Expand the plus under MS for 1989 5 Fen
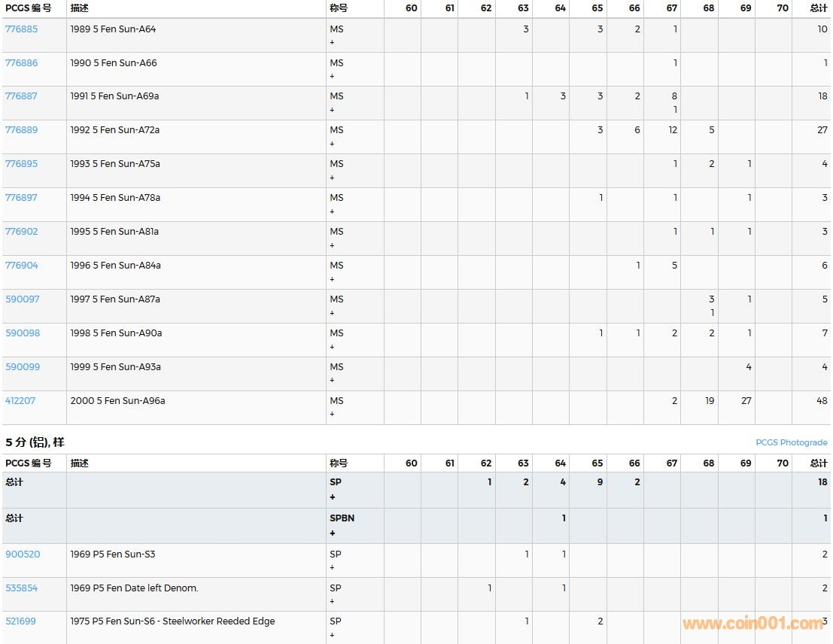The height and width of the screenshot is (644, 833). (x=332, y=43)
